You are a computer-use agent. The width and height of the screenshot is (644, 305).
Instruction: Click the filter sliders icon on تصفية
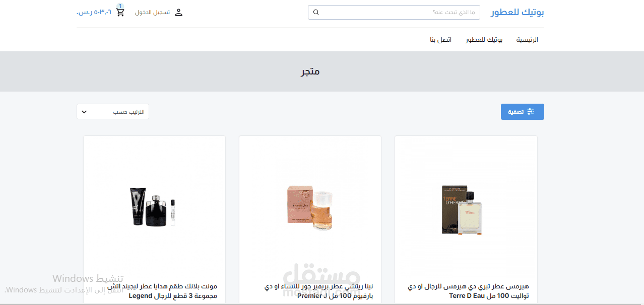(530, 112)
